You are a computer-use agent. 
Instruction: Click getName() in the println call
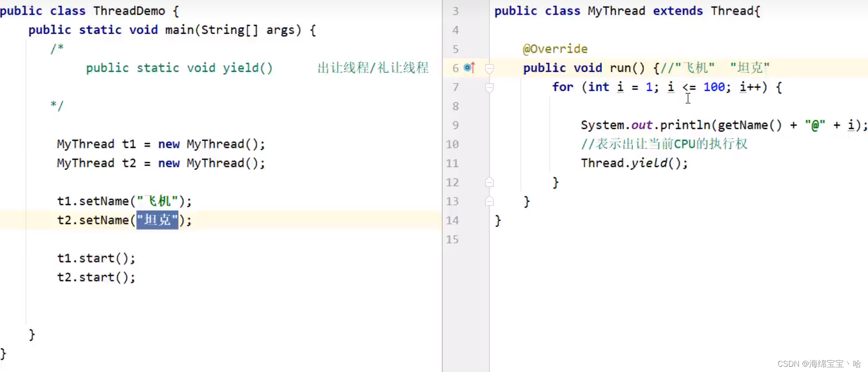point(750,125)
